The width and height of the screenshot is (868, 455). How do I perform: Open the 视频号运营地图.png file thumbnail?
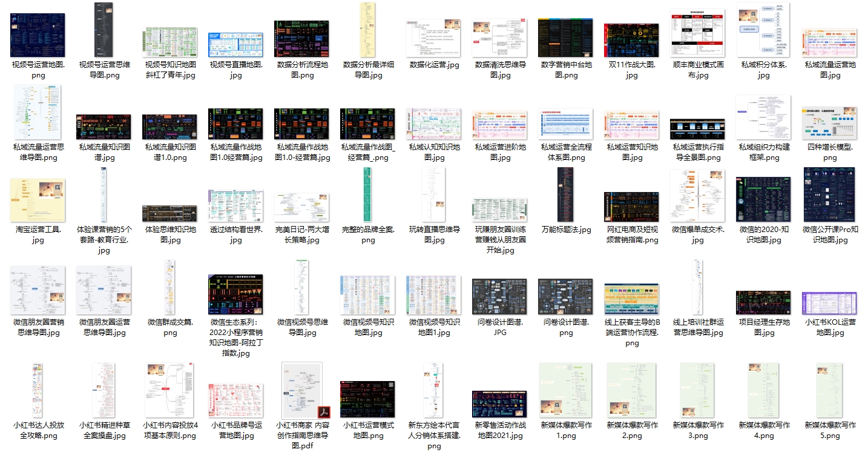[38, 35]
